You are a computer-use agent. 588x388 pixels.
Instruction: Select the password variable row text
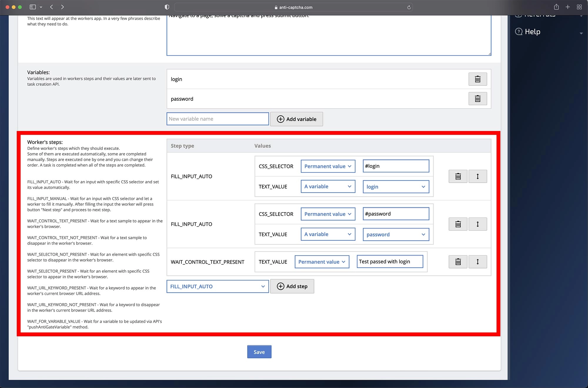coord(182,99)
